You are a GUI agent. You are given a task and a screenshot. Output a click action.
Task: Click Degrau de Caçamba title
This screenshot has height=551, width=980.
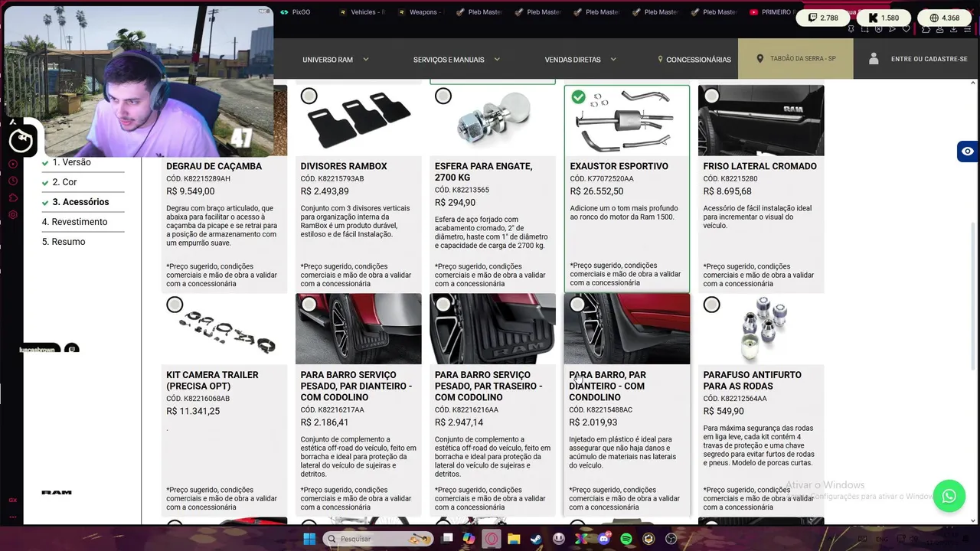214,166
